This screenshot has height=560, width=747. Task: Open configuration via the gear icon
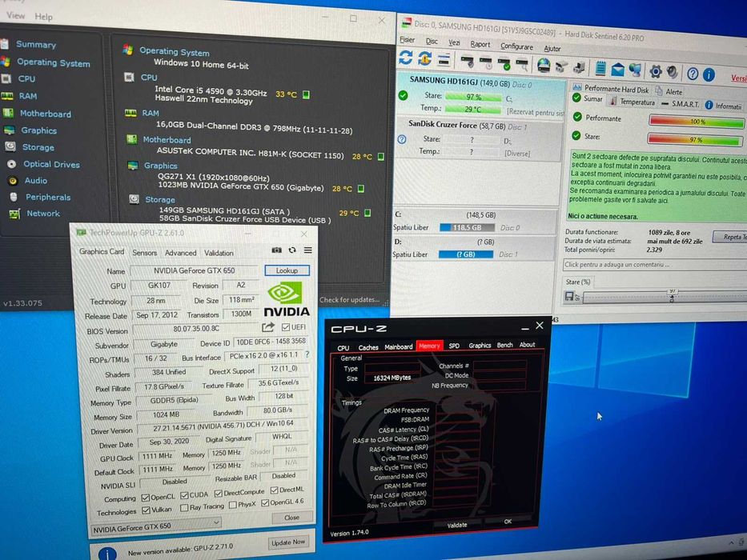click(x=656, y=71)
